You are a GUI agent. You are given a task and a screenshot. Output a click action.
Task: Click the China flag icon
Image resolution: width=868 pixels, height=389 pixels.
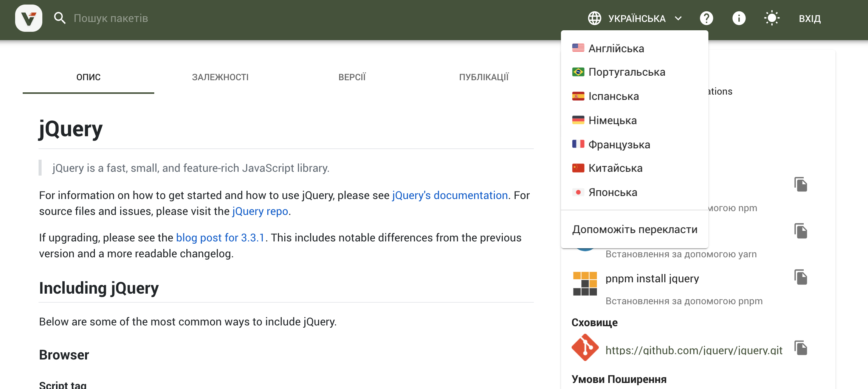coord(578,168)
